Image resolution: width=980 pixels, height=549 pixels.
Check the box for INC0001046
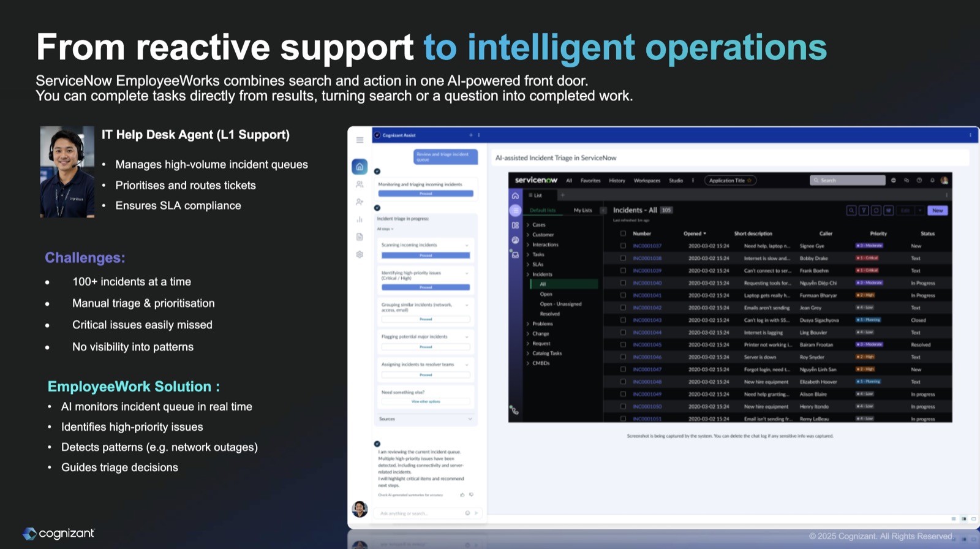[x=623, y=357]
